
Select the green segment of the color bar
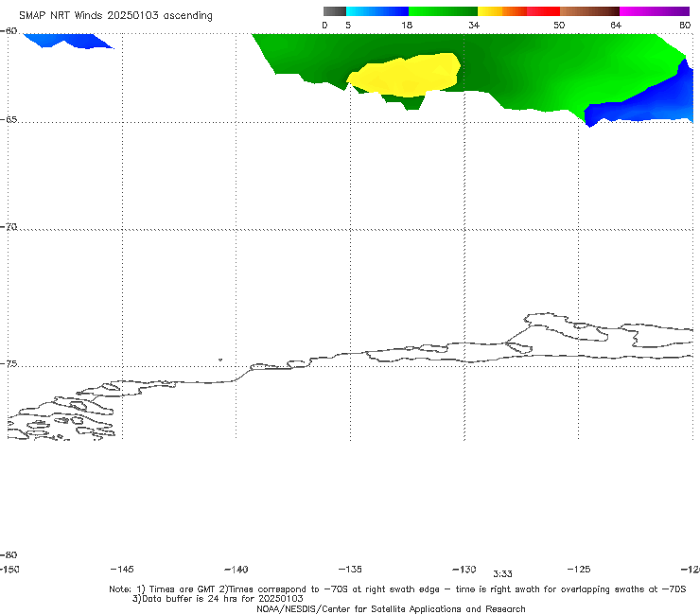click(443, 11)
